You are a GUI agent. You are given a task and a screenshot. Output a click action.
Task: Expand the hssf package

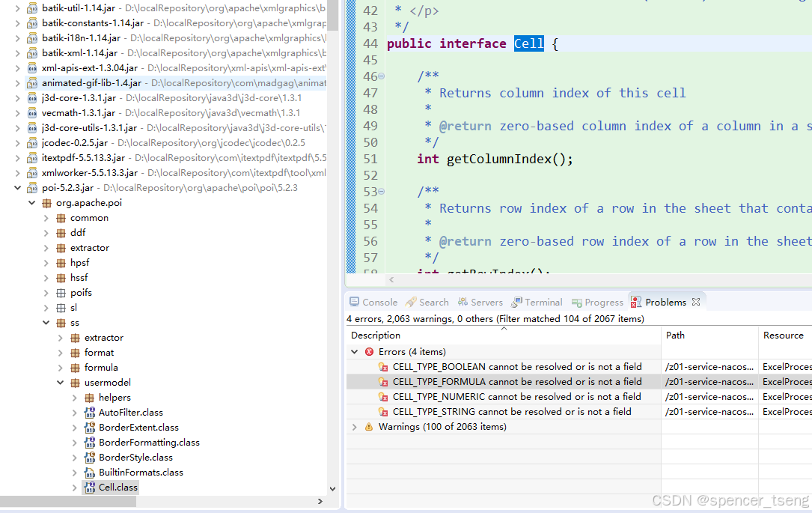pos(46,277)
